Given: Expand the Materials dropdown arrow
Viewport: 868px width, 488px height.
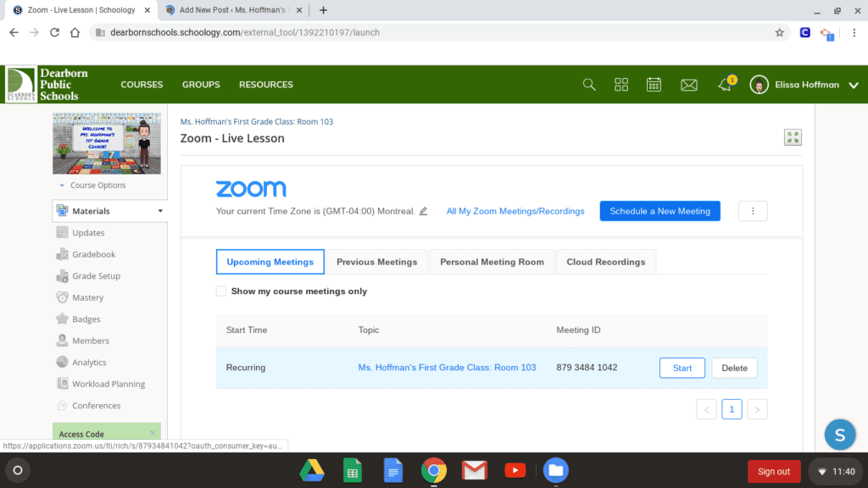Looking at the screenshot, I should click(160, 211).
